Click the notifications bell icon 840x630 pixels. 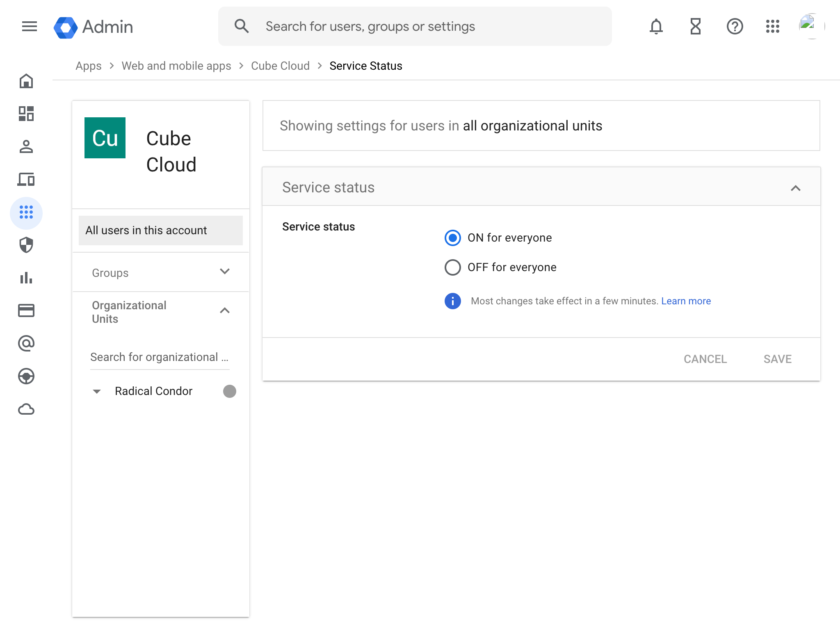point(656,27)
